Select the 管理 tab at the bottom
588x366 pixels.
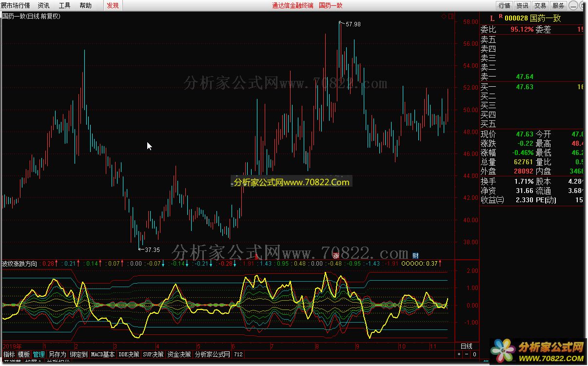(39, 354)
